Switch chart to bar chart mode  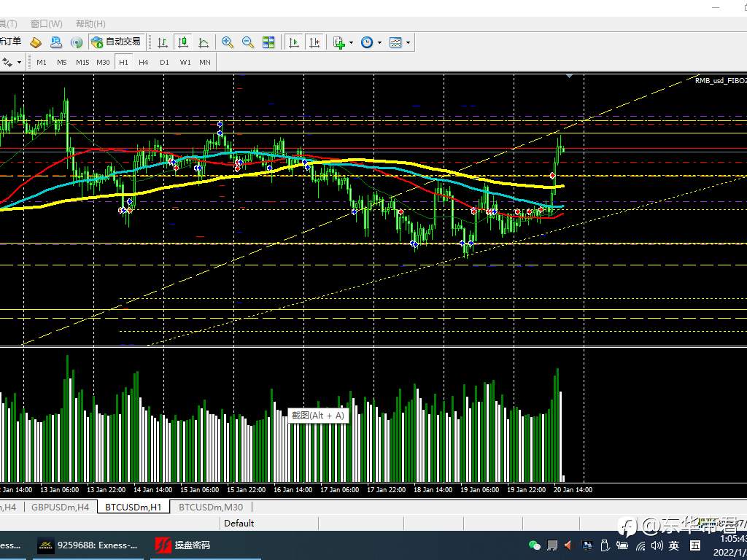163,42
